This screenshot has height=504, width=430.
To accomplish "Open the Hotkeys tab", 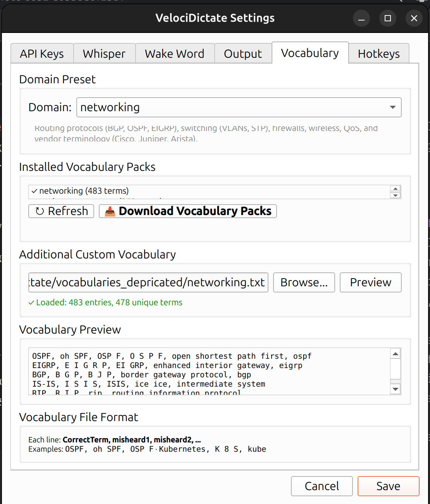I will tap(378, 53).
